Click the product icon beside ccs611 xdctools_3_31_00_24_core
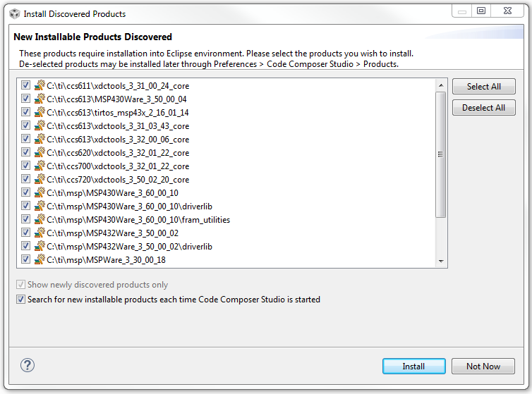The image size is (532, 394). coord(40,85)
